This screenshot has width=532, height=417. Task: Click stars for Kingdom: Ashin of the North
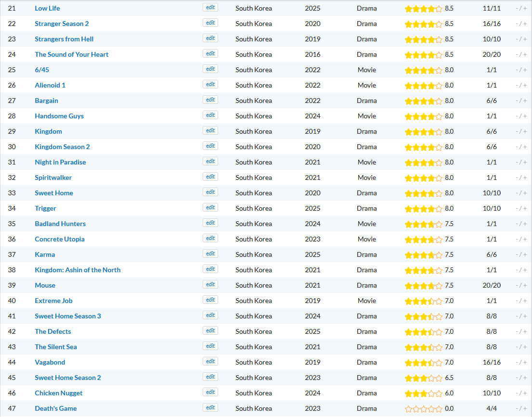(x=423, y=270)
